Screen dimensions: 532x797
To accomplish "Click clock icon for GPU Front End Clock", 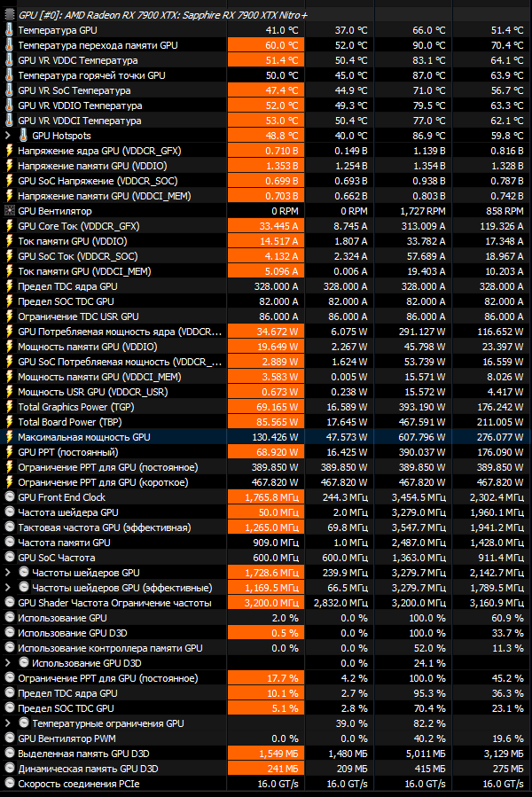I will (x=9, y=497).
